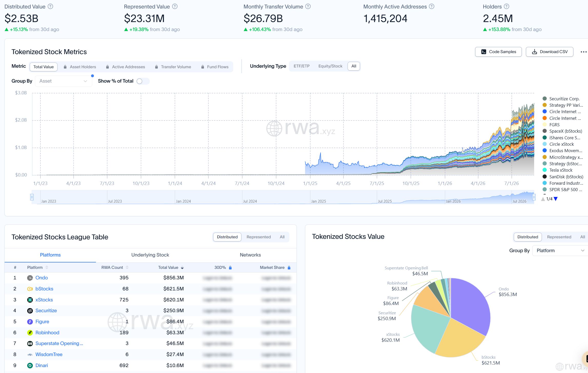Switch to Networks tab
This screenshot has width=588, height=373.
tap(250, 255)
